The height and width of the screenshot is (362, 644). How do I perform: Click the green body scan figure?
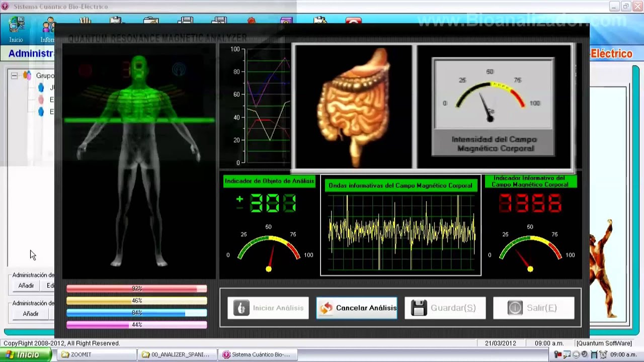click(x=139, y=161)
